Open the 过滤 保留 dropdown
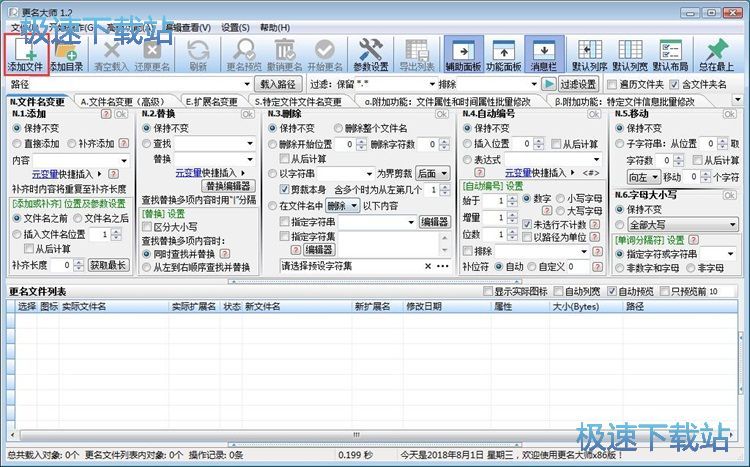This screenshot has width=750, height=467. pos(432,84)
